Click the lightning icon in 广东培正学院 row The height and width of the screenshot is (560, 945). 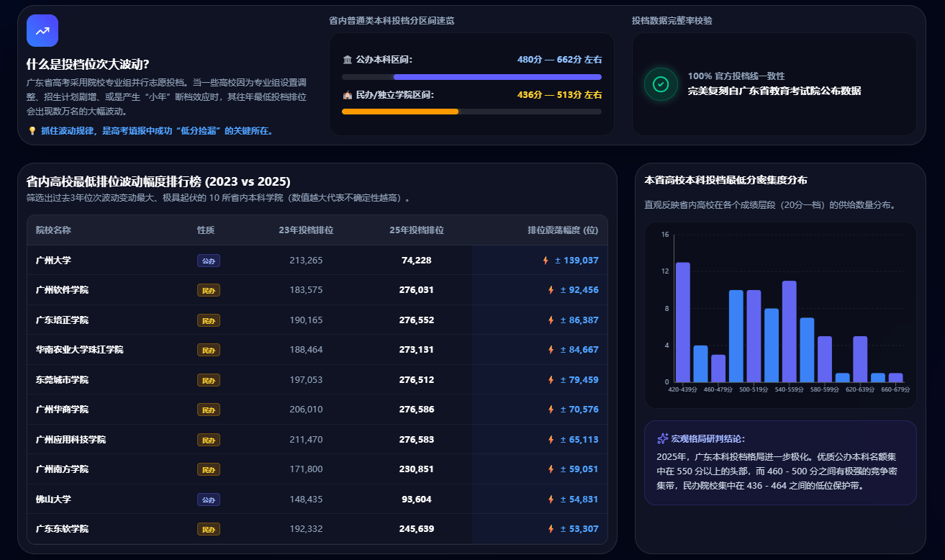[x=551, y=320]
